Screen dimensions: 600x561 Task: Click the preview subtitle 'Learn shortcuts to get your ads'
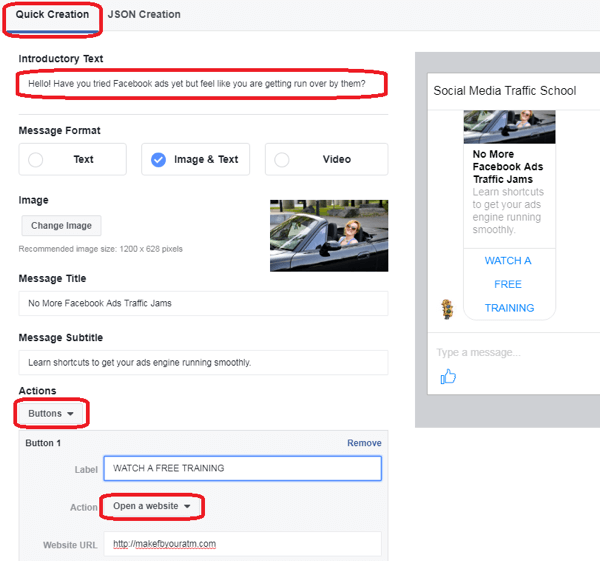coord(508,210)
